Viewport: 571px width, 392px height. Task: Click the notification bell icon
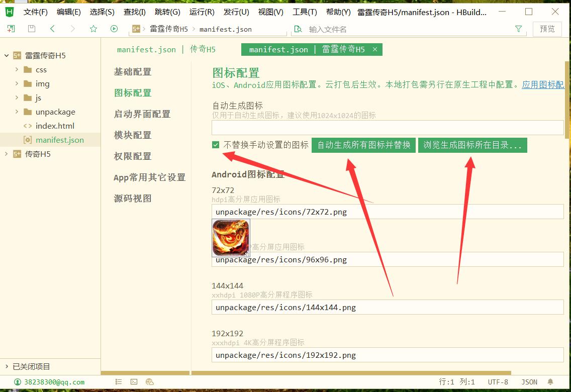pyautogui.click(x=550, y=382)
